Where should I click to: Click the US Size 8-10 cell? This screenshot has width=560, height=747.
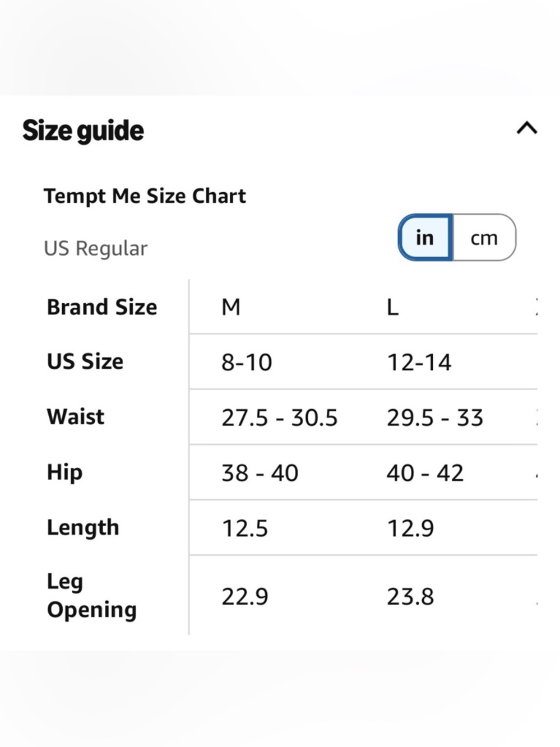point(247,362)
